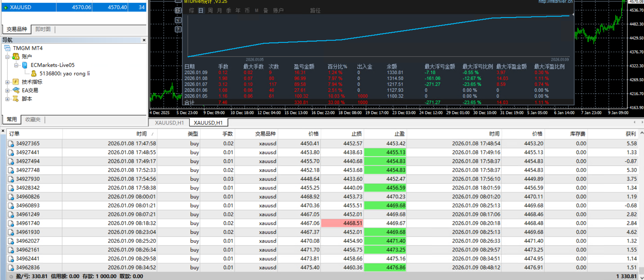Click the EA交易 expert advisors icon
The height and width of the screenshot is (280, 644).
pyautogui.click(x=16, y=90)
